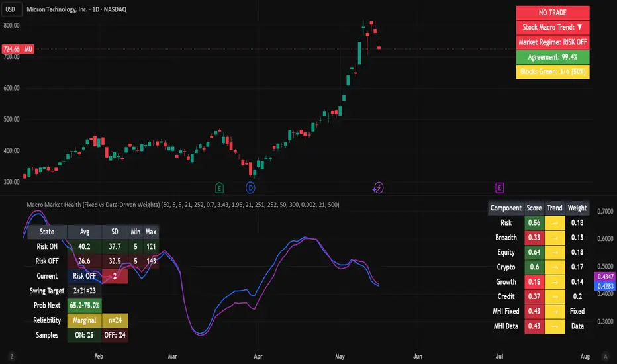Click the magenta future earnings E marker
This screenshot has height=364, width=617.
pos(499,188)
